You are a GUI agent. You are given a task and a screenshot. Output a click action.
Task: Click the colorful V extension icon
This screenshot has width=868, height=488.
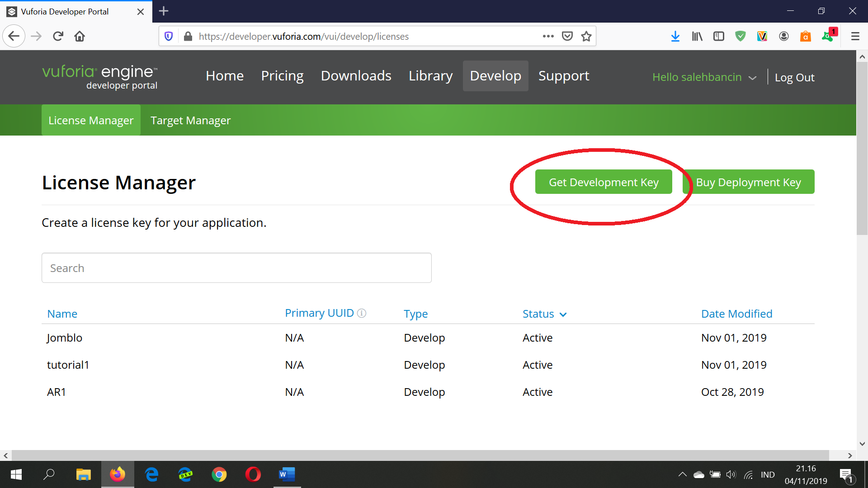click(x=762, y=36)
